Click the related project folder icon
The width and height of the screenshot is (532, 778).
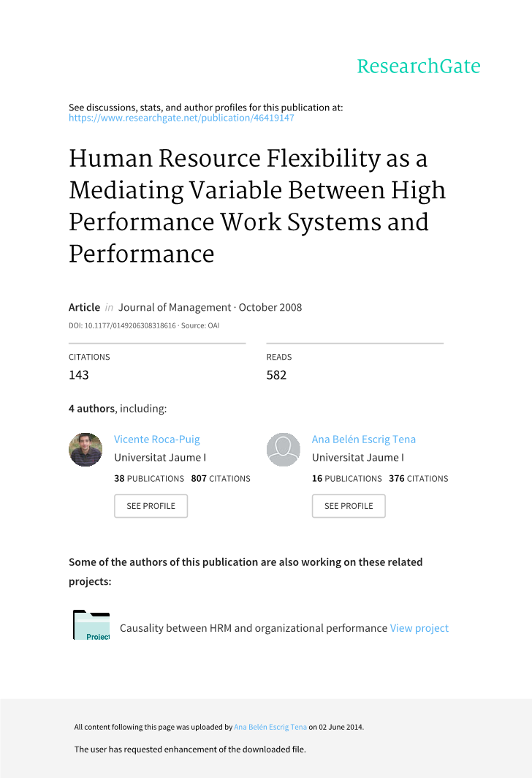tap(91, 626)
